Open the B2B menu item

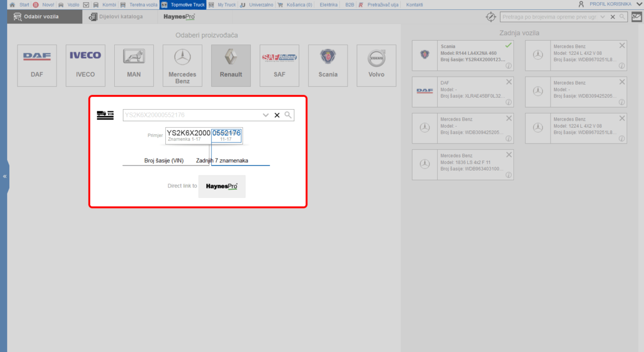point(350,5)
